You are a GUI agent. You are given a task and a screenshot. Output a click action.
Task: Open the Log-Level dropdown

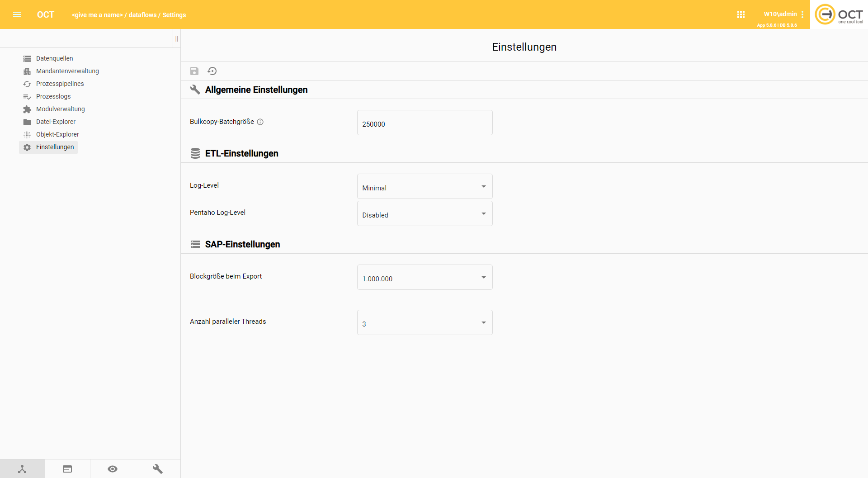pyautogui.click(x=483, y=186)
